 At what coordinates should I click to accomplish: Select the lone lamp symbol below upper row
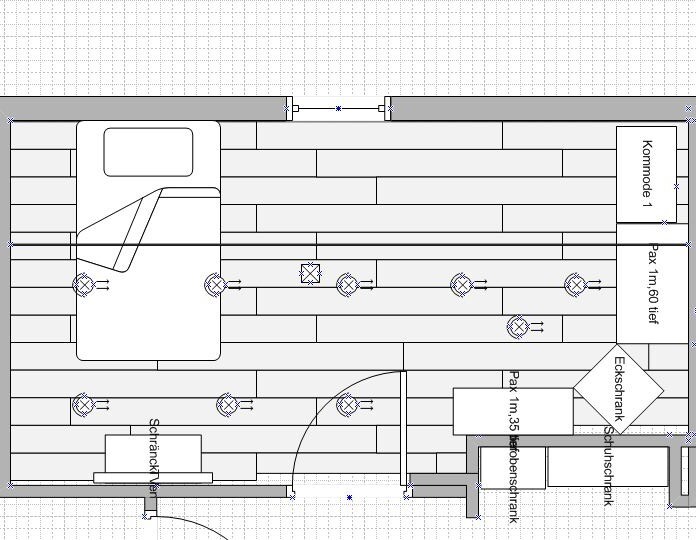[x=517, y=326]
